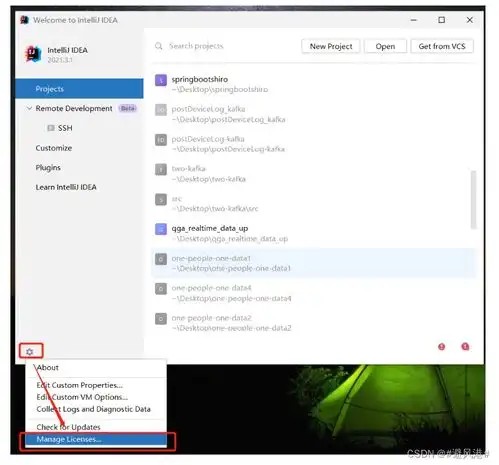Click the one-people-one-data4 project icon

pyautogui.click(x=161, y=289)
